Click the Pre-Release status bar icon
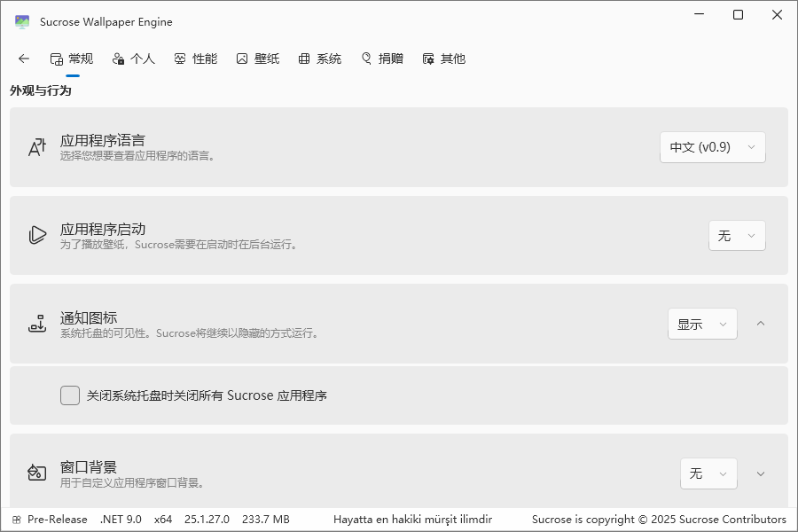Image resolution: width=798 pixels, height=532 pixels. coord(16,520)
